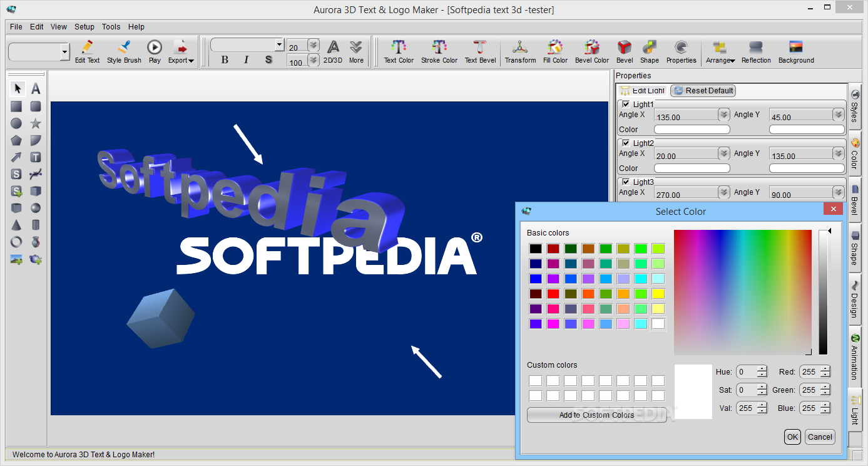
Task: Select the circle shape tool
Action: [x=17, y=123]
